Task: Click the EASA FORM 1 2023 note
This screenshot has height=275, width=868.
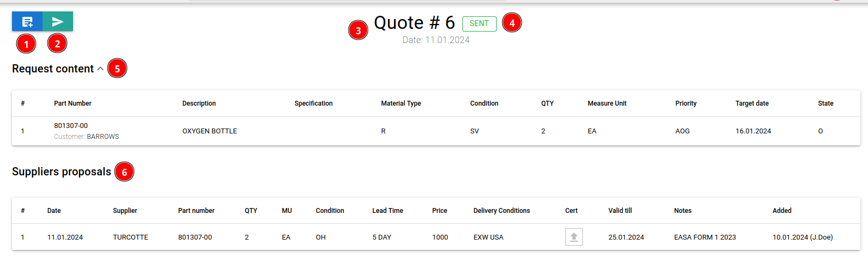Action: (704, 237)
